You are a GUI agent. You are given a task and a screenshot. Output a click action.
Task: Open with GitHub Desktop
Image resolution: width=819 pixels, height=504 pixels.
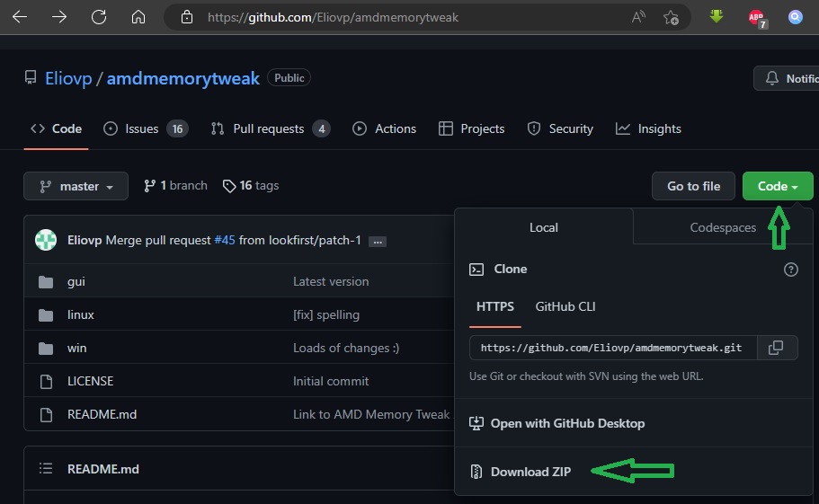point(567,423)
